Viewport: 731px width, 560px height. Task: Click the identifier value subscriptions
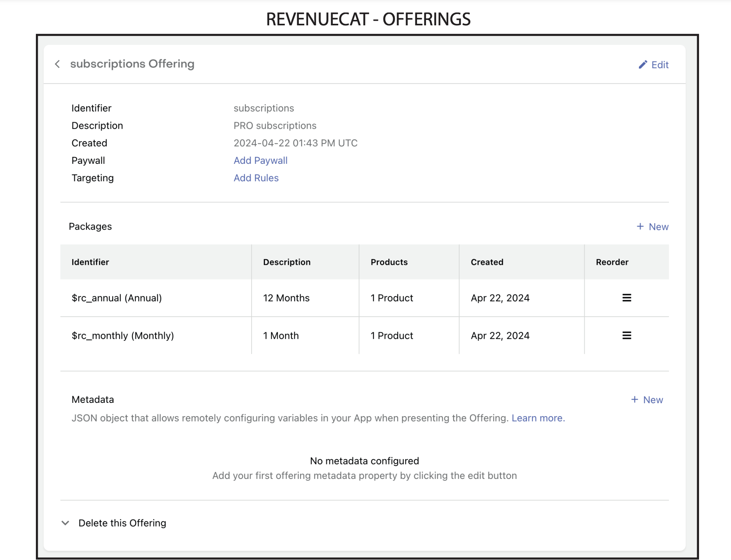point(264,108)
